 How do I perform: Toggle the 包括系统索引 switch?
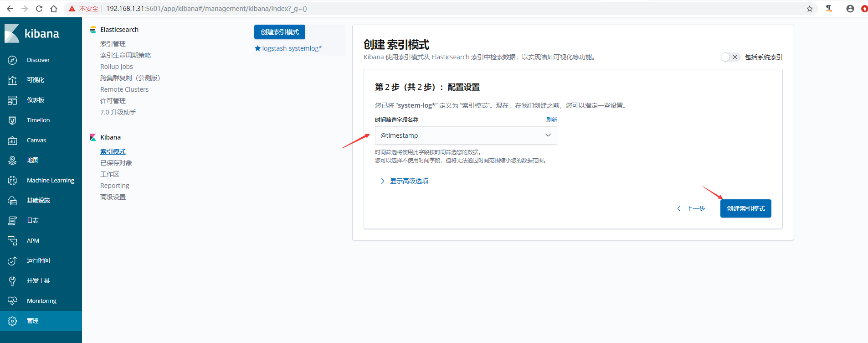730,57
